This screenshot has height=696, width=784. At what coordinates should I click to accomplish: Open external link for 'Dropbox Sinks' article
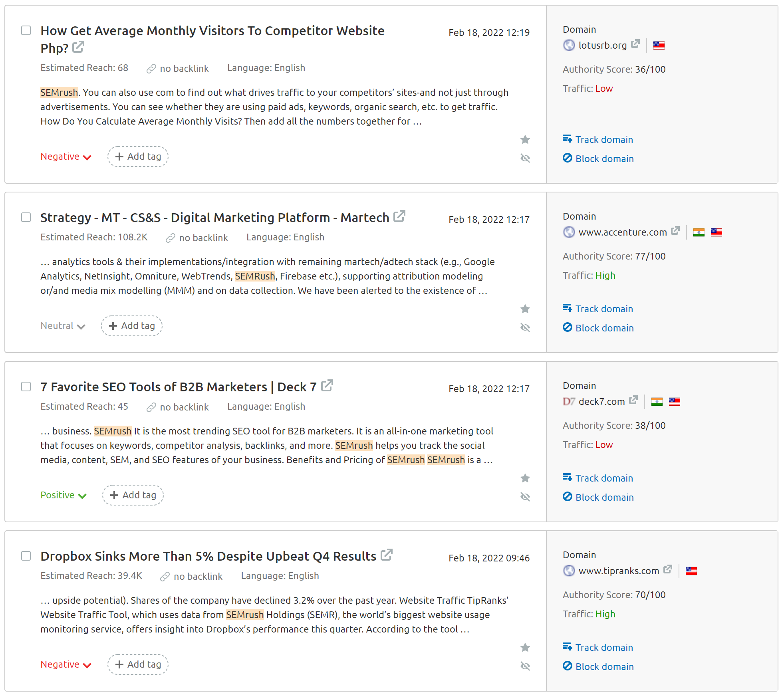386,555
